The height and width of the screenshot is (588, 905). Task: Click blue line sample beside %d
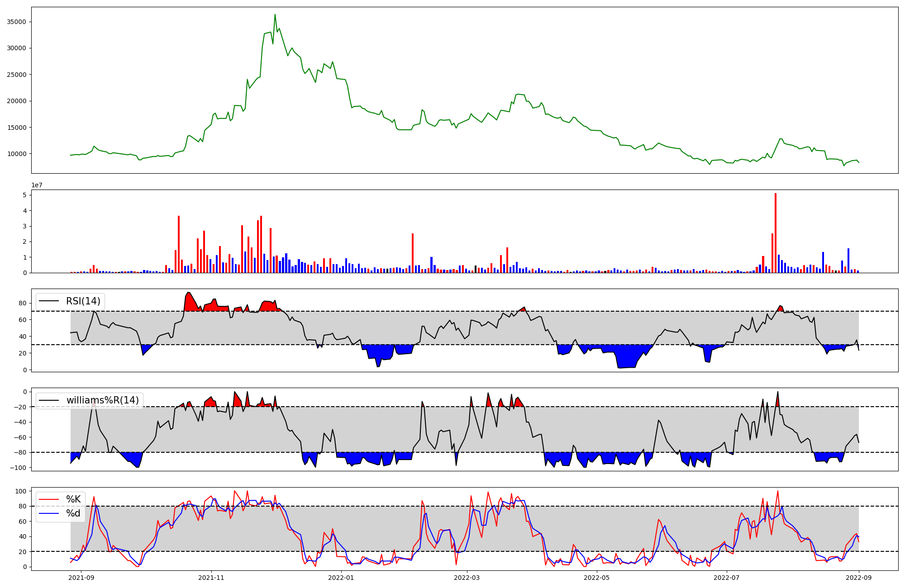pos(49,513)
